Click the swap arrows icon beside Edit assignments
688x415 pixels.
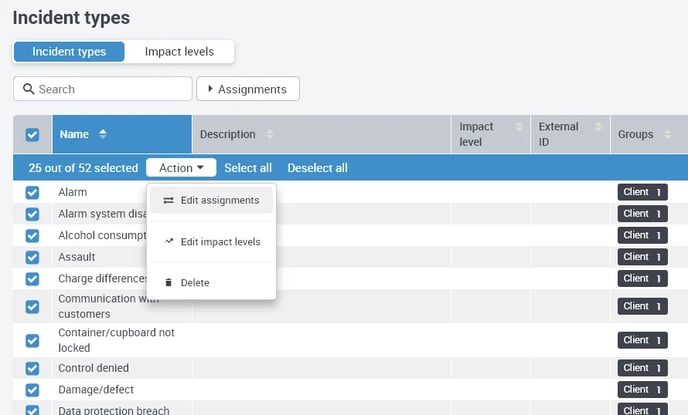click(168, 200)
